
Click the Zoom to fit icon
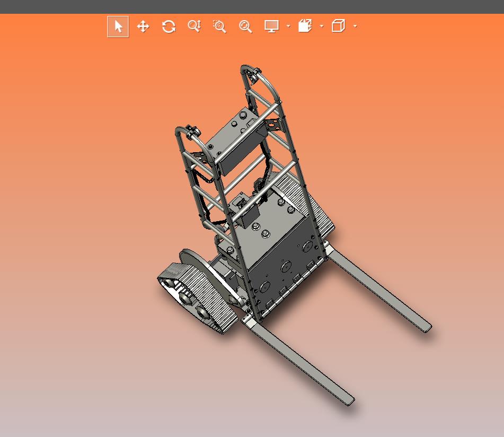(245, 27)
